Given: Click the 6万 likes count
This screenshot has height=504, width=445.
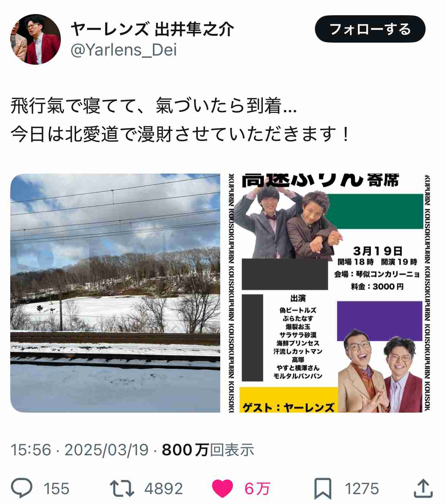Looking at the screenshot, I should pyautogui.click(x=257, y=489).
